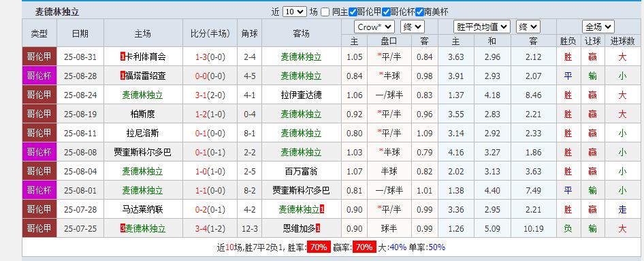Screen dimensions: 644x261
Task: Open home team 卡利体育会
Action: click(146, 57)
